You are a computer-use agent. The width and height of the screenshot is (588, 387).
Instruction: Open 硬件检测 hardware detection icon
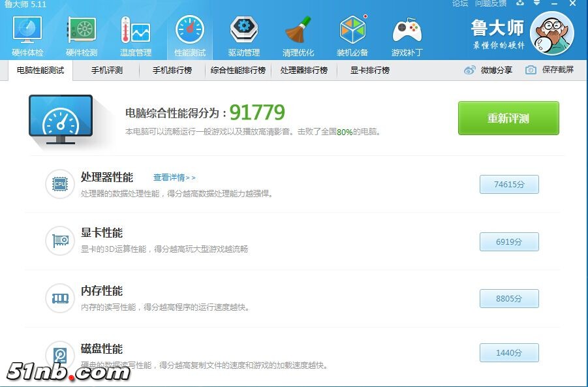[82, 30]
